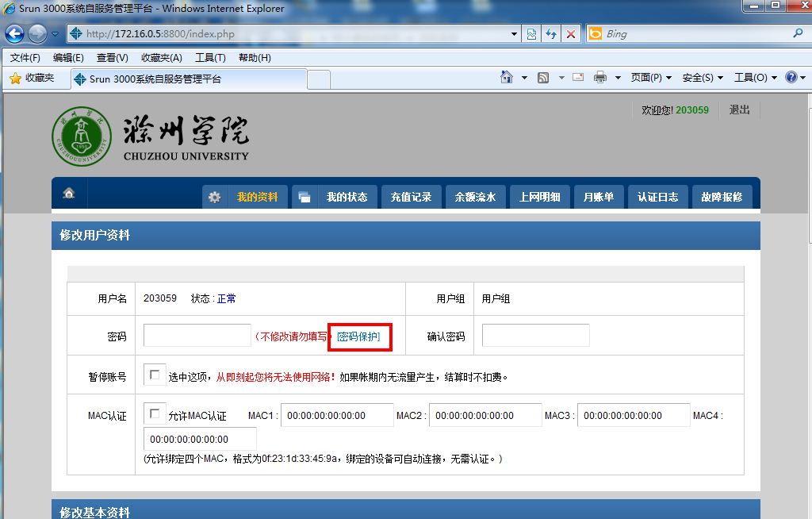812x519 pixels.
Task: Expand the feeds dropdown arrow
Action: (x=561, y=78)
